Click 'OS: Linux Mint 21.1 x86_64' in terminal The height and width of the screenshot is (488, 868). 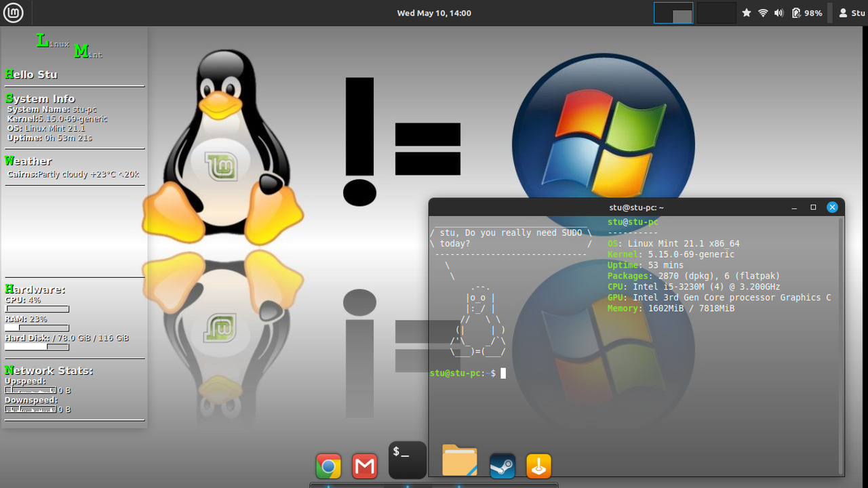673,243
